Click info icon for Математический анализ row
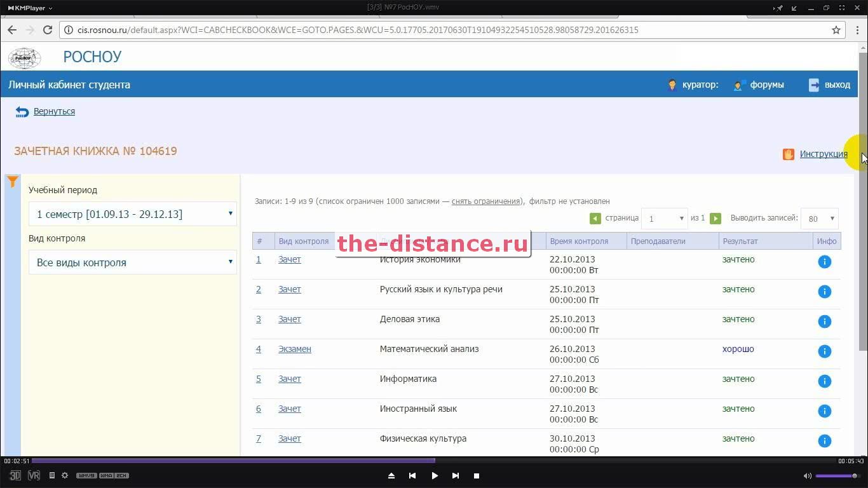 (825, 351)
